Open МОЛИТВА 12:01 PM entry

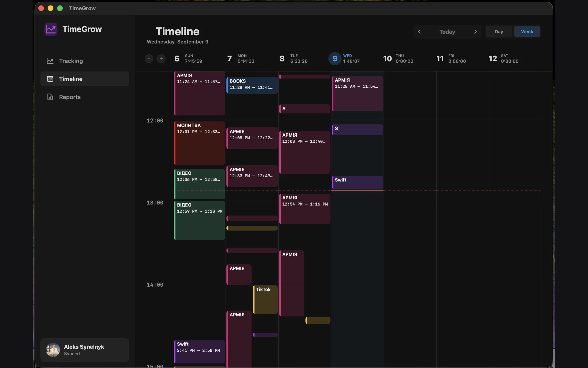click(x=199, y=143)
